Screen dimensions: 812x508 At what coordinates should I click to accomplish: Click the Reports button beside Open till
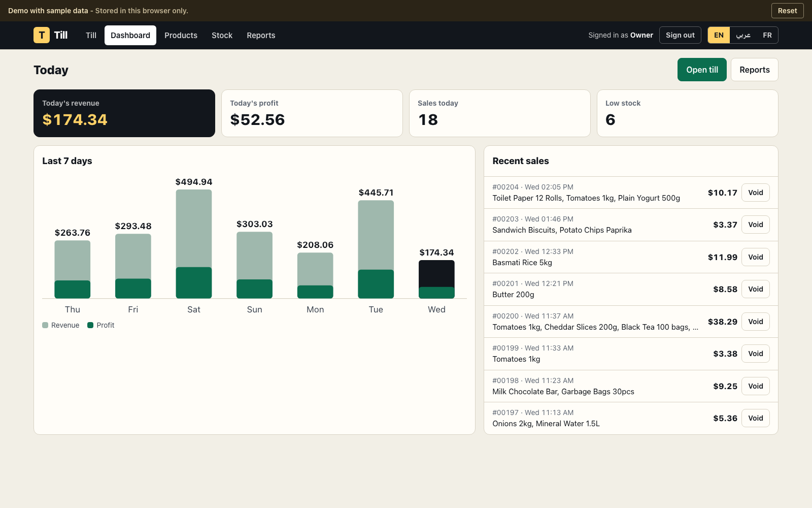(x=754, y=70)
